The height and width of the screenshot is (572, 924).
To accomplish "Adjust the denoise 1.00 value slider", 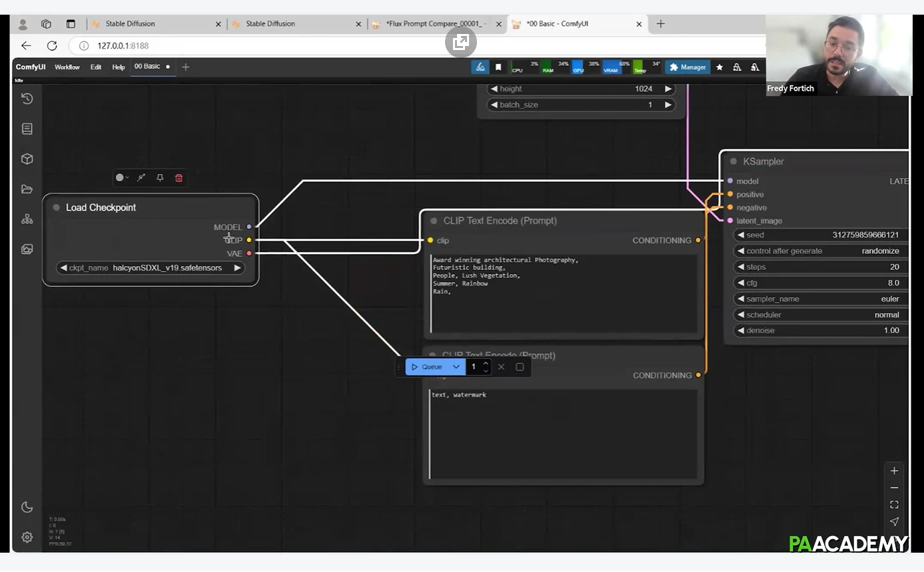I will [x=821, y=331].
